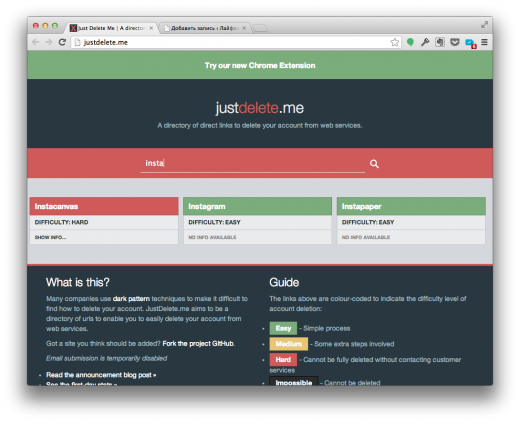Expand Show Info on the Instacanvas card
This screenshot has height=423, width=520.
50,237
